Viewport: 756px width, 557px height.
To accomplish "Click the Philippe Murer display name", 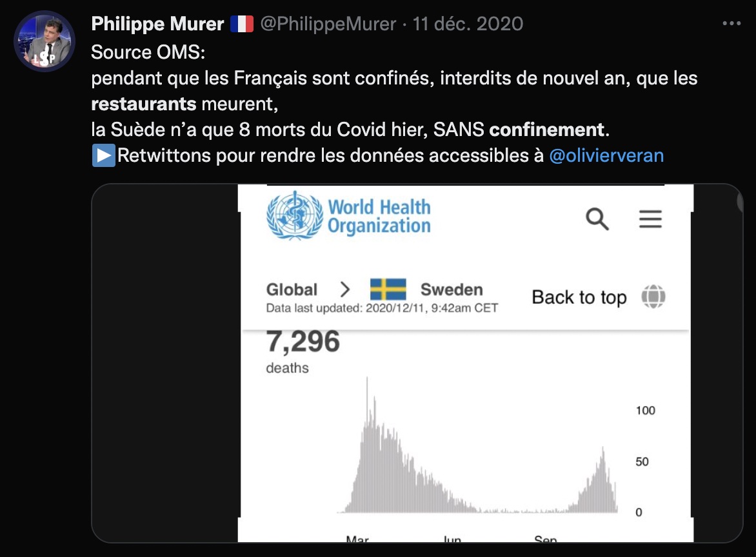I will point(157,24).
